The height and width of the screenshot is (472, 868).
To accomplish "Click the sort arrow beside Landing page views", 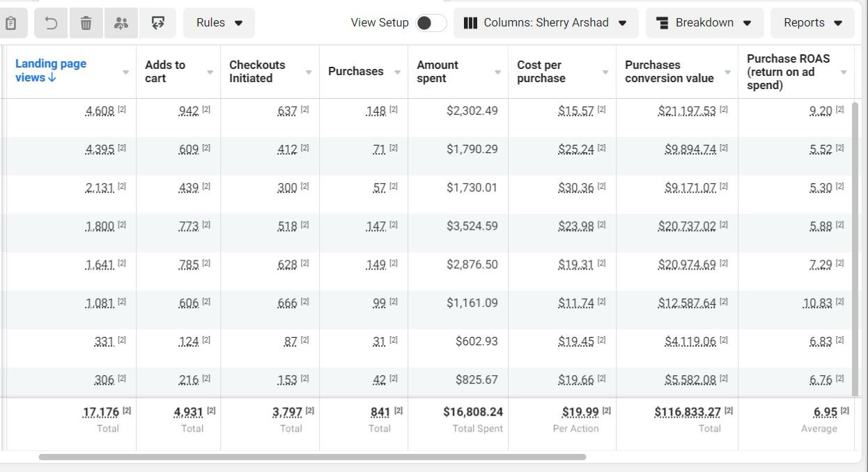I will pyautogui.click(x=52, y=77).
